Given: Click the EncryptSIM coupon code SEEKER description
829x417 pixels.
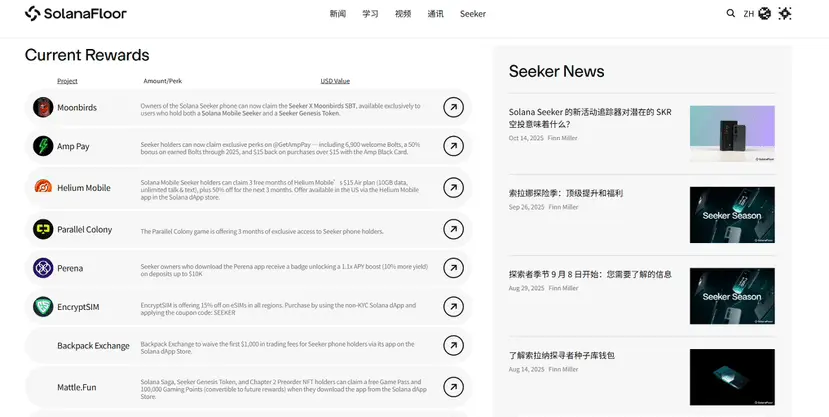Looking at the screenshot, I should click(278, 309).
